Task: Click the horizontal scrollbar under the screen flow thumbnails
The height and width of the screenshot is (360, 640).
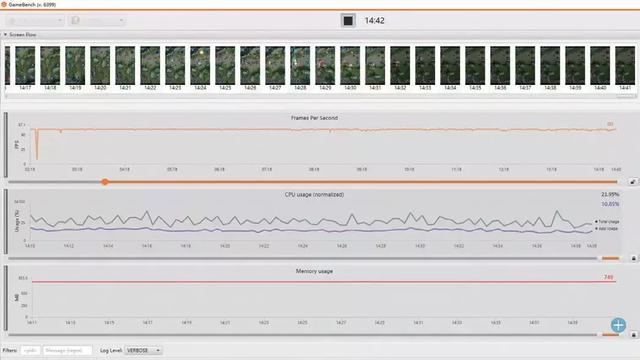Action: click(x=320, y=97)
